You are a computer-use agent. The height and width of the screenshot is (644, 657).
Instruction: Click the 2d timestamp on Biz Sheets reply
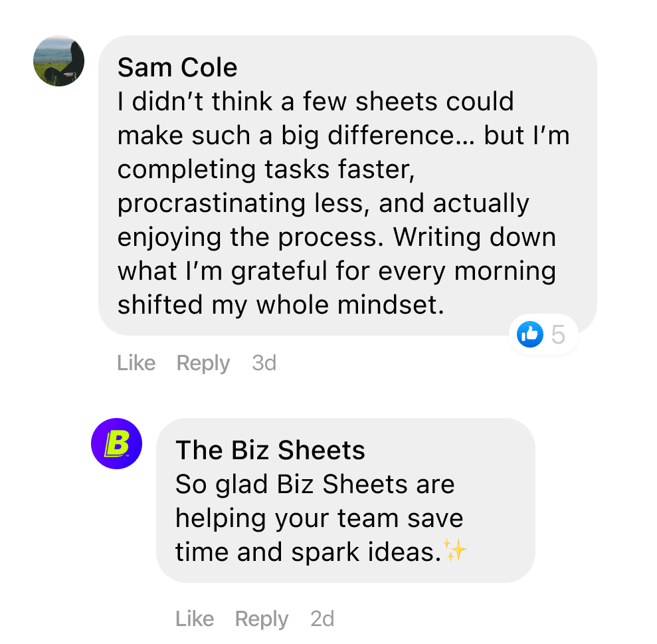[322, 619]
